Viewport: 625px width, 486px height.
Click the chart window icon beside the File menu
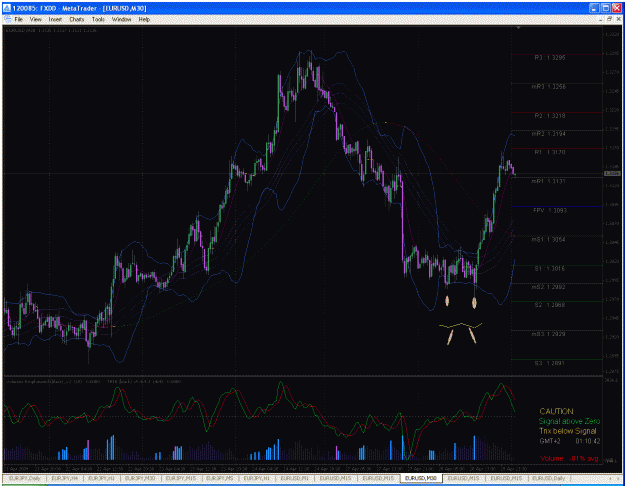click(7, 19)
